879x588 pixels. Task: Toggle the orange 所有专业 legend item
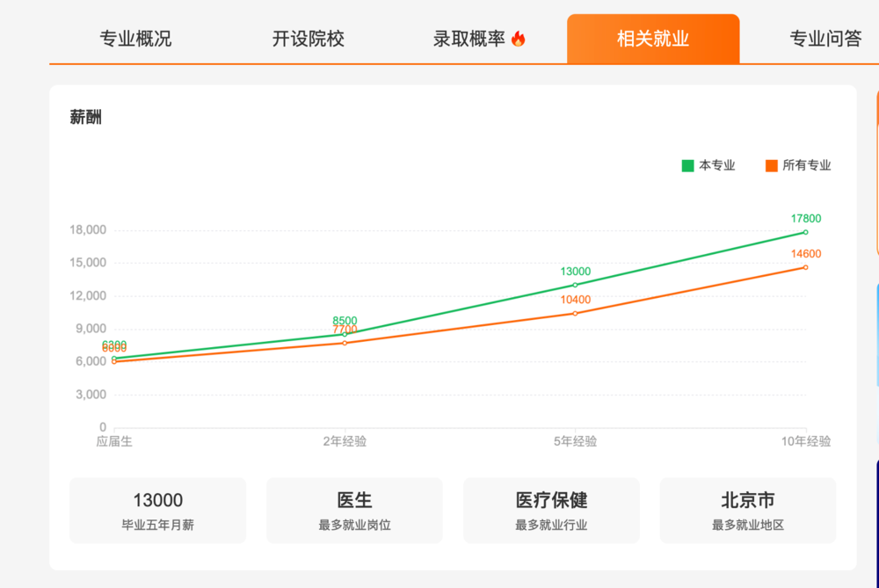click(x=798, y=165)
